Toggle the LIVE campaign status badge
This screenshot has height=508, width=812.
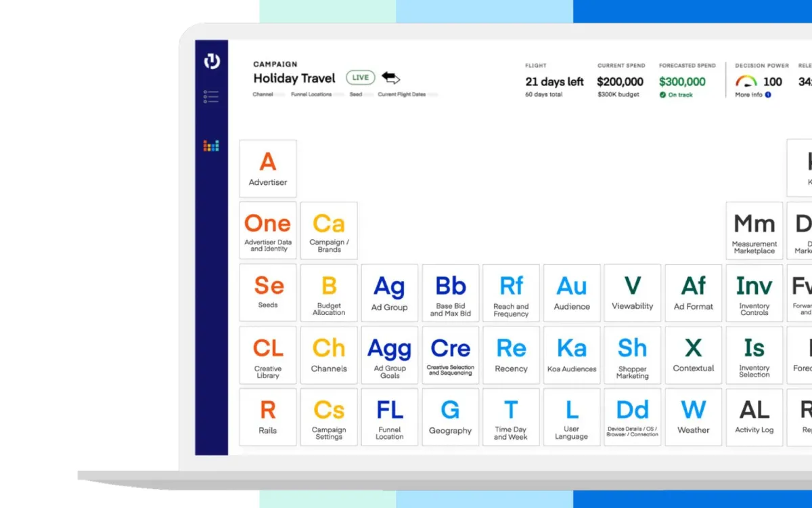[360, 78]
